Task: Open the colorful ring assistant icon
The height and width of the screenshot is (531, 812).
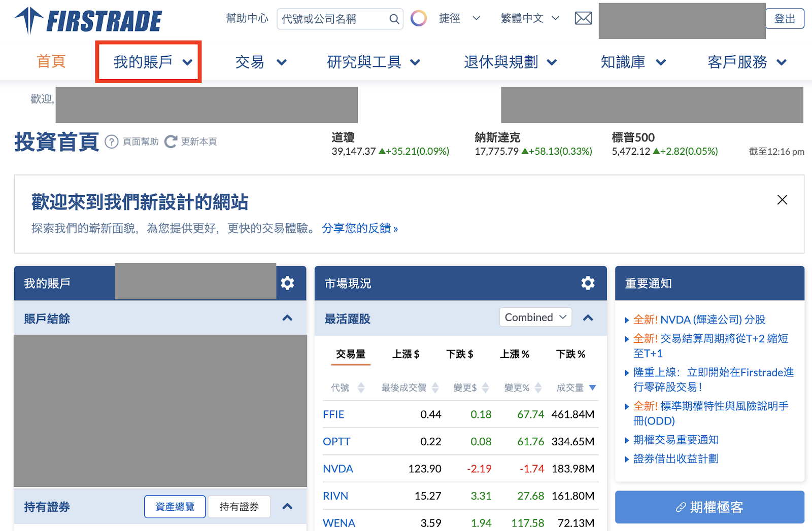Action: [x=419, y=19]
